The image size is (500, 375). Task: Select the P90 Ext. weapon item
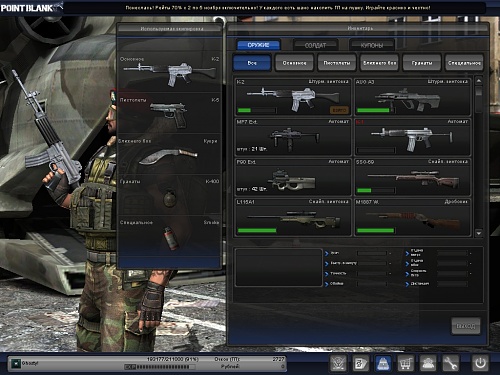[x=293, y=177]
